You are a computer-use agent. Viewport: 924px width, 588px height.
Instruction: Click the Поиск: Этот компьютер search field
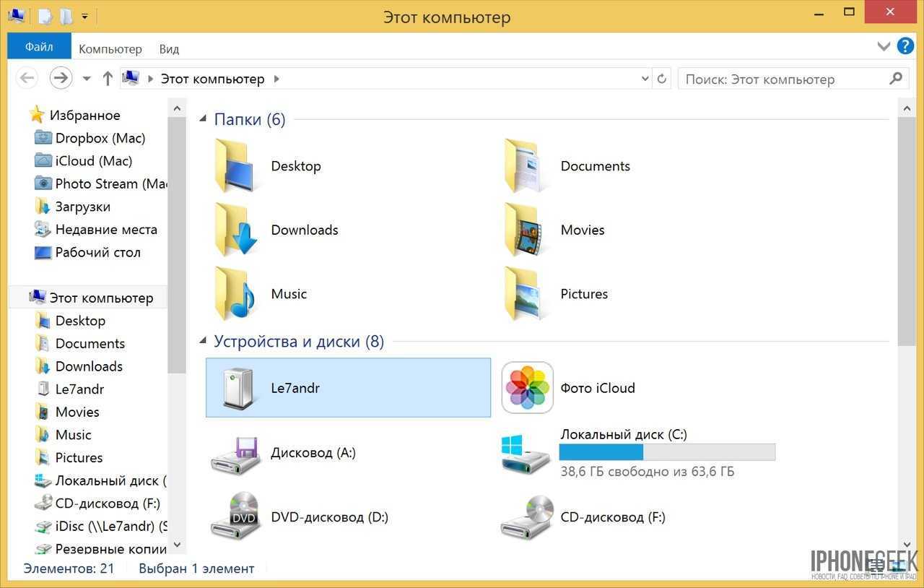[x=783, y=79]
